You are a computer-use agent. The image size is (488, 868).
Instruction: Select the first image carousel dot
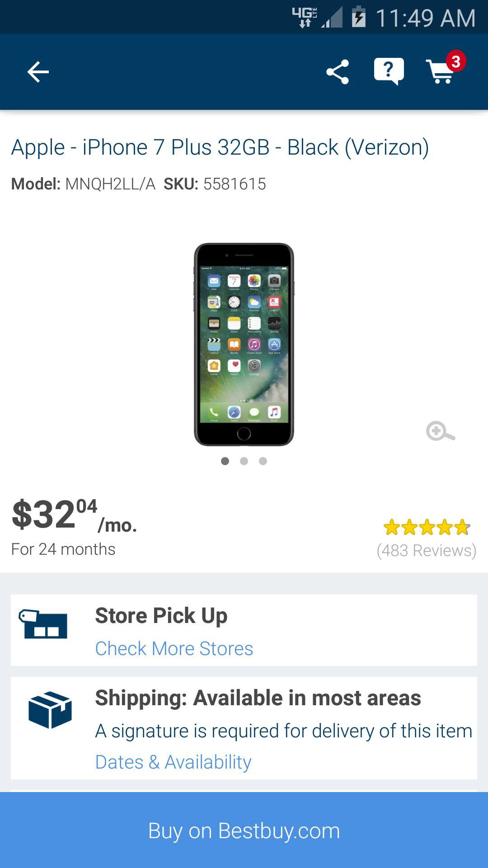pos(225,461)
